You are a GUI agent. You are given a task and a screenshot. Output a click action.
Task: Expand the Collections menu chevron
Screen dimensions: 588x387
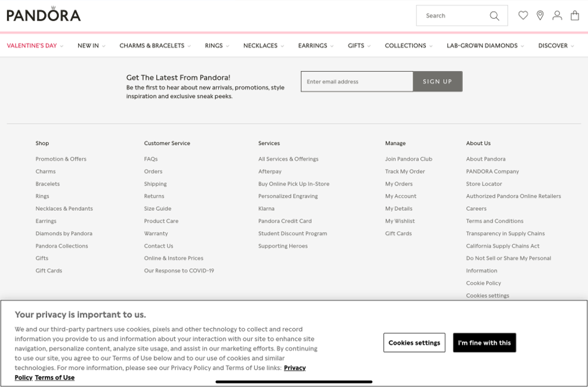pos(431,46)
